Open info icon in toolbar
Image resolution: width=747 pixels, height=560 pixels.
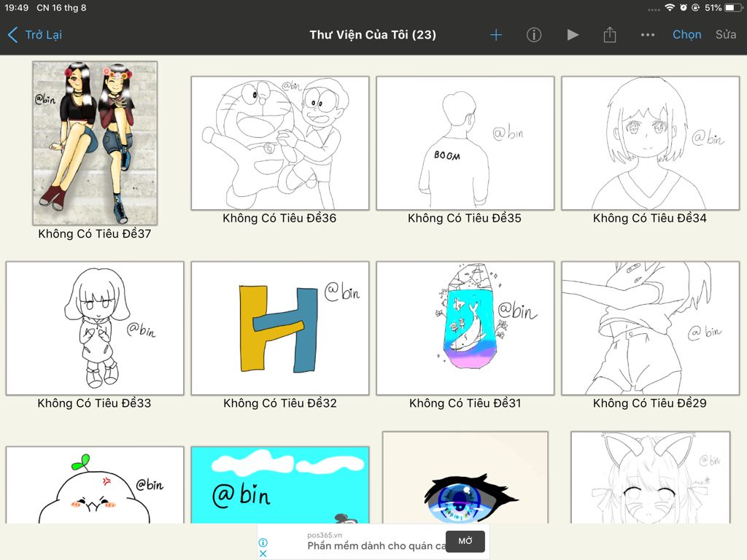[533, 35]
